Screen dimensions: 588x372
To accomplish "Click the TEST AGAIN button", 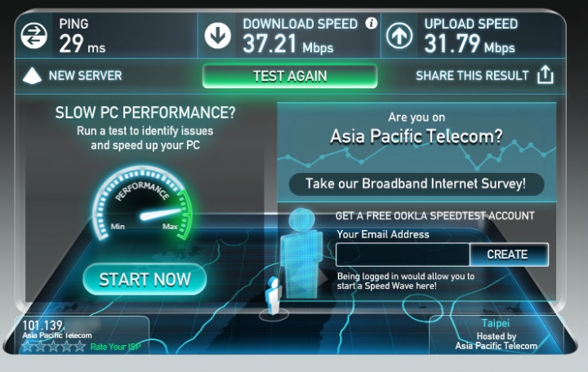I will [290, 76].
